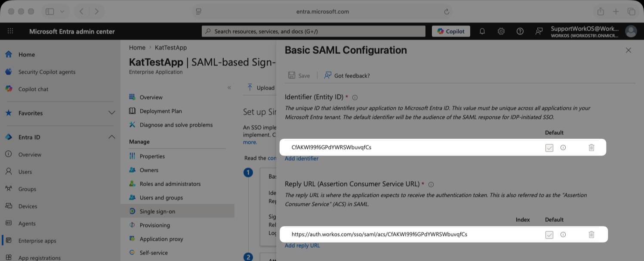Viewport: 644px width, 261px height.
Task: Open the Owners menu item
Action: [149, 170]
